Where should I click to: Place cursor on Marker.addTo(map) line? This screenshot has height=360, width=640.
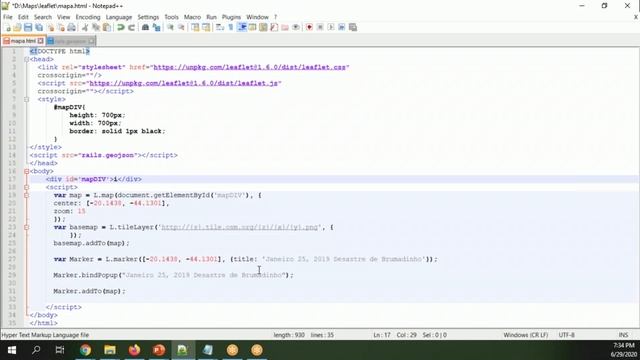click(x=89, y=291)
